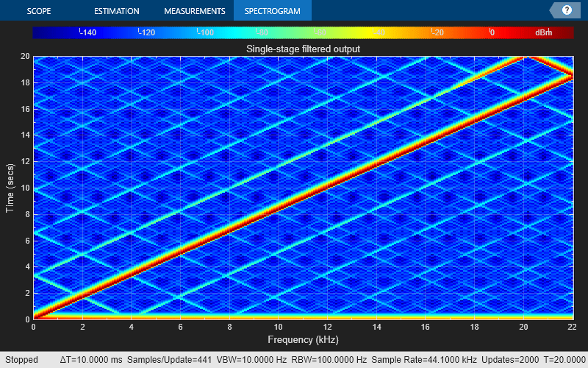The width and height of the screenshot is (588, 368).
Task: Click the 0 tick on the colorbar
Action: [492, 33]
